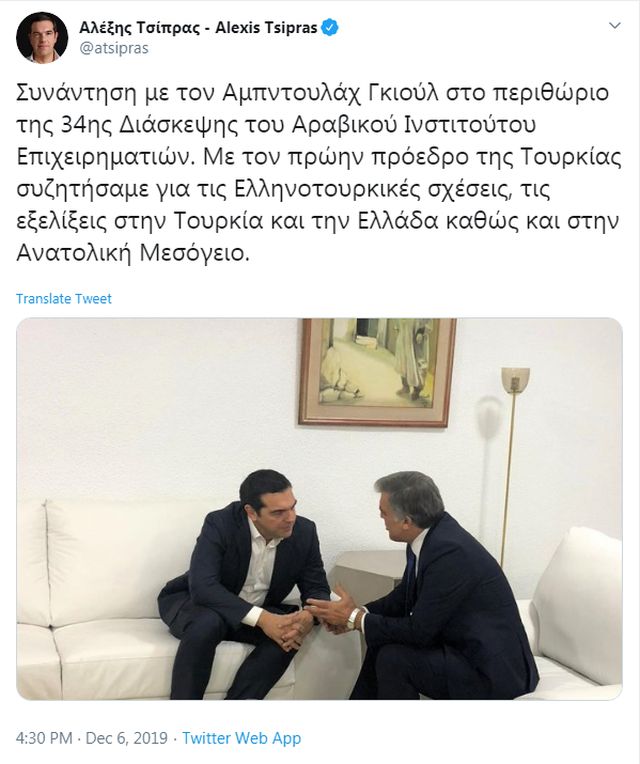Open the @atsipras handle link

tap(114, 49)
